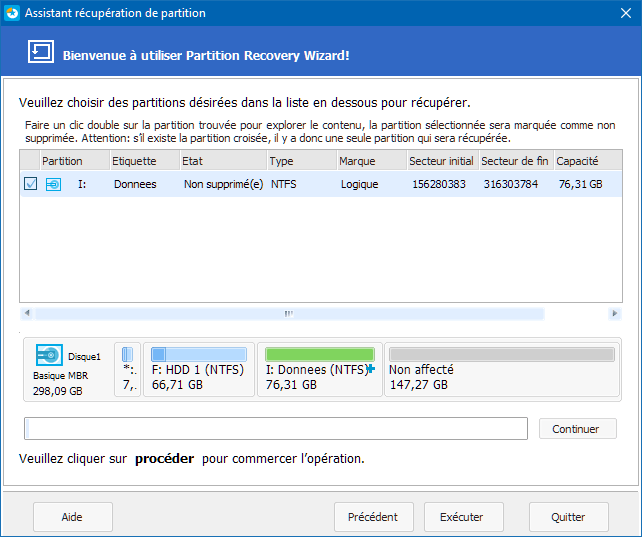Click the 76,31 GB capacity cell
Screen dimensions: 642x537
click(581, 184)
